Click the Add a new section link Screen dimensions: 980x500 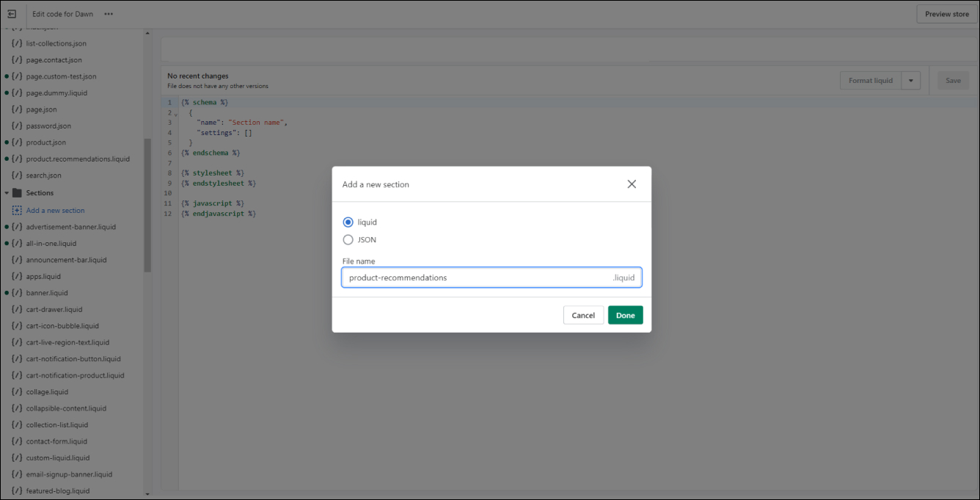55,210
